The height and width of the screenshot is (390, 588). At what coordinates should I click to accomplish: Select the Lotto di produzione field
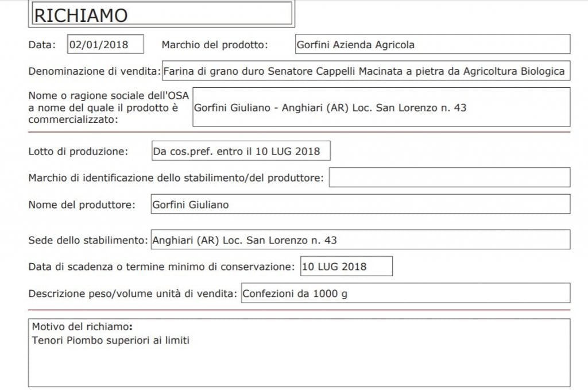click(x=241, y=150)
